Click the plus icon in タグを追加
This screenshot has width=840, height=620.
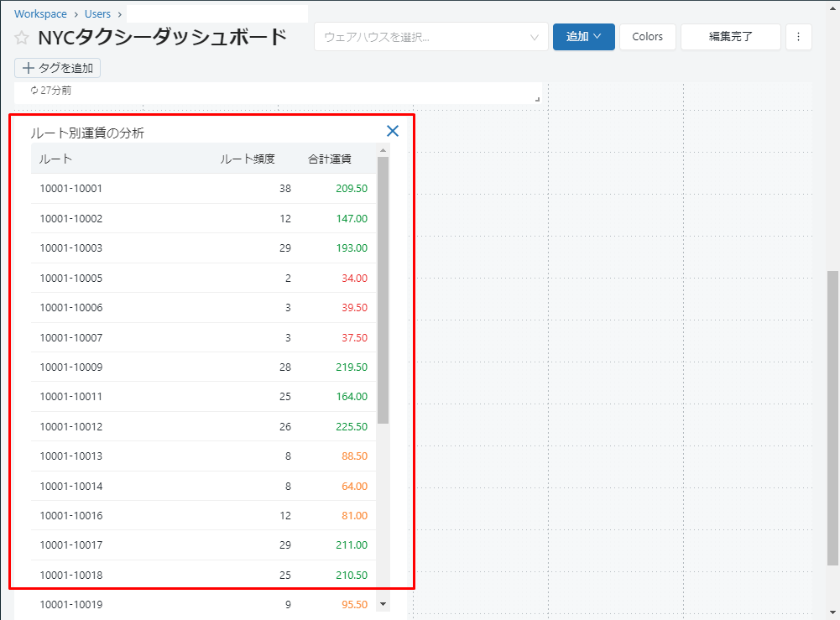pos(28,68)
